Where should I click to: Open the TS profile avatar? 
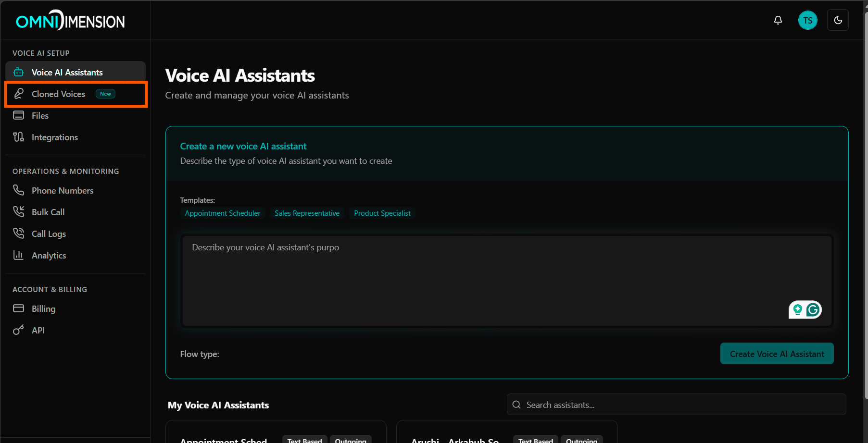[807, 20]
